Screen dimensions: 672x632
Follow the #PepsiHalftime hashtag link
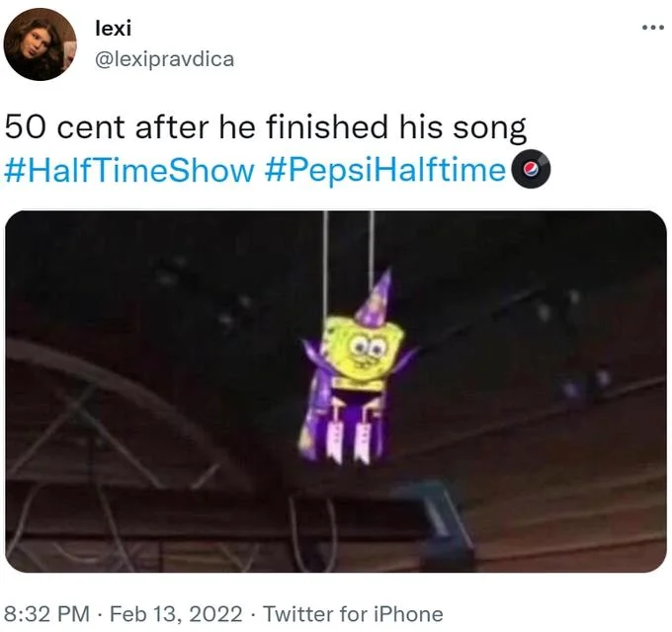pos(385,170)
